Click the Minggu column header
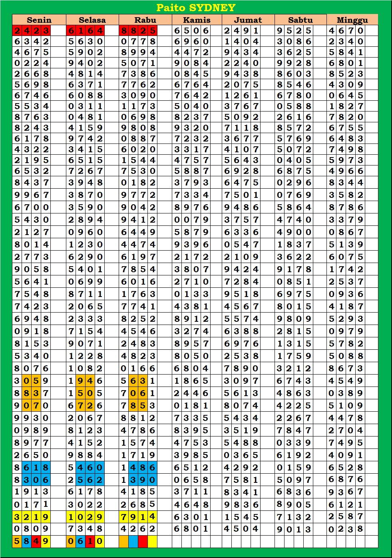This screenshot has height=558, width=392. coord(352,20)
